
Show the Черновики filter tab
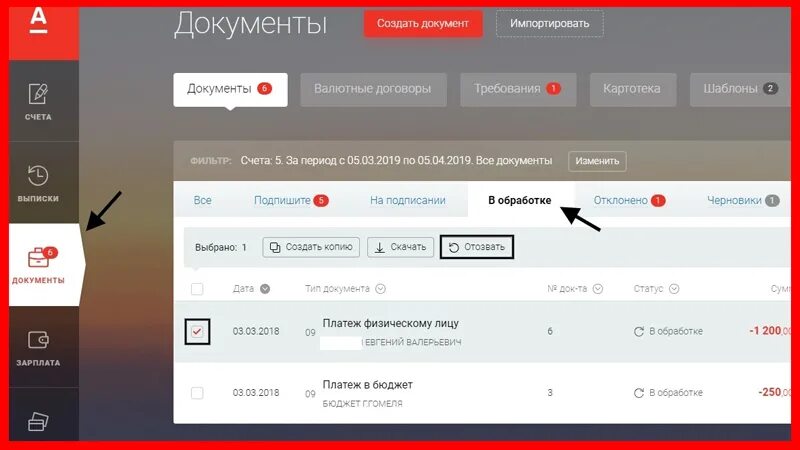coord(743,201)
